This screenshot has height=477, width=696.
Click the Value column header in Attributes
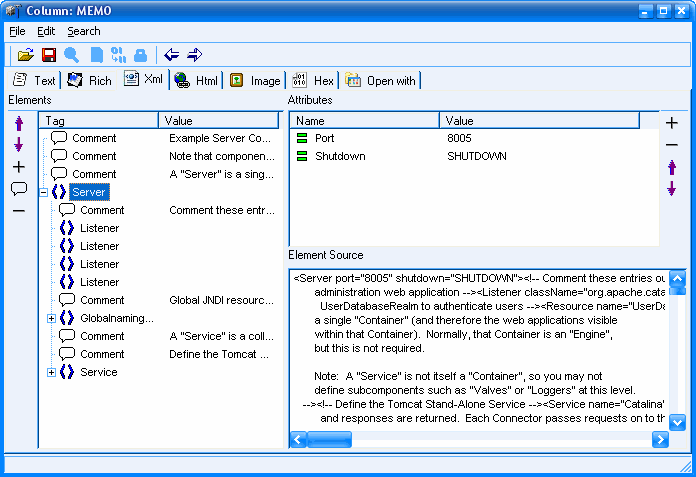[540, 120]
